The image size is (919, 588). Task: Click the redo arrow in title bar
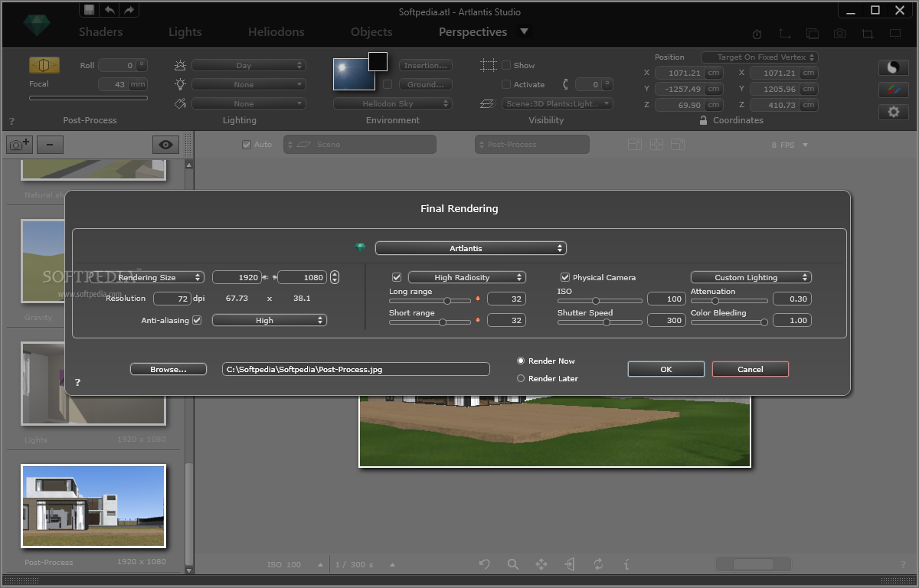coord(129,10)
